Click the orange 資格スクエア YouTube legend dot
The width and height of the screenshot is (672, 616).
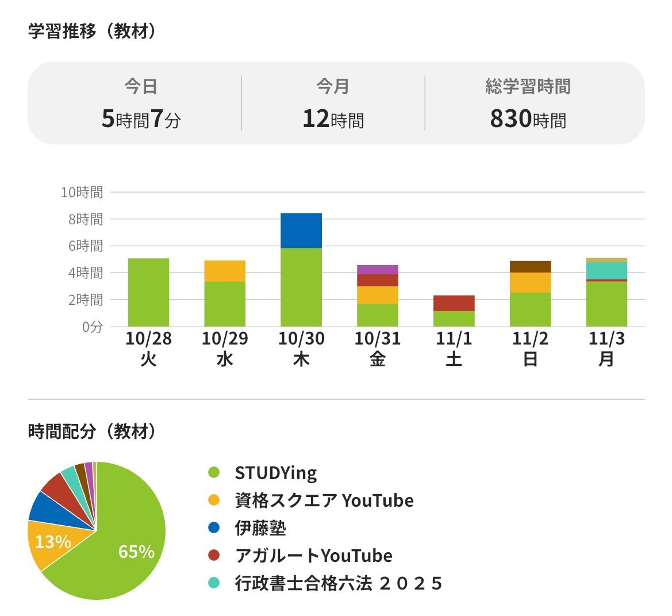pos(214,500)
